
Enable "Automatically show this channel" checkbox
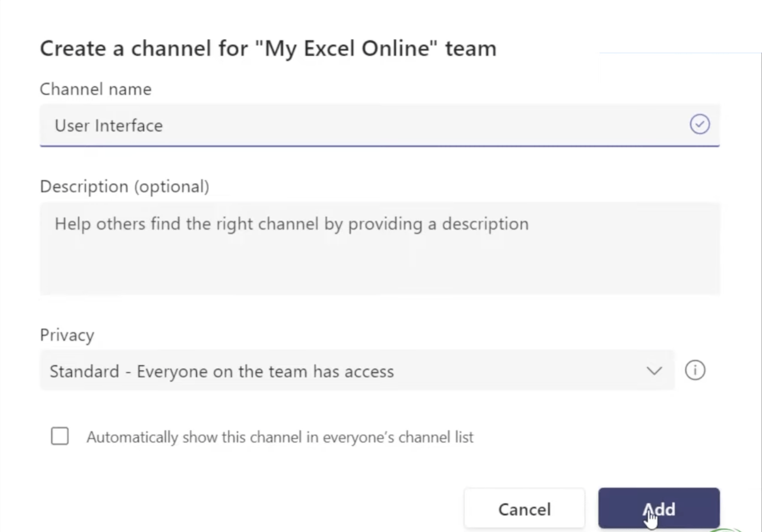pos(60,436)
